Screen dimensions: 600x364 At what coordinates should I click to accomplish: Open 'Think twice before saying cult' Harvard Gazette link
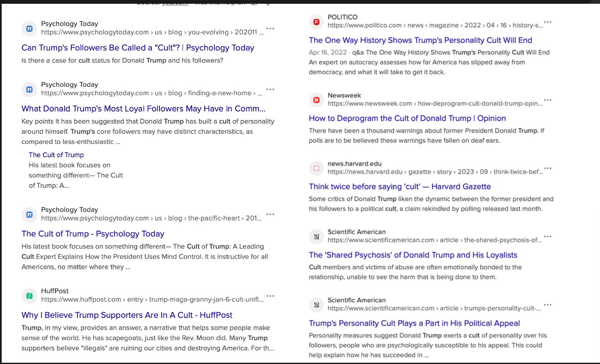tap(400, 187)
